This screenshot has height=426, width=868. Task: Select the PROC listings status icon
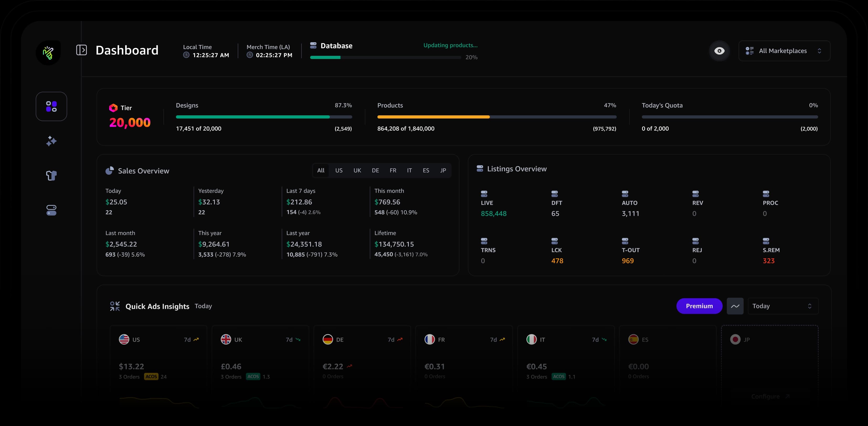click(x=766, y=194)
